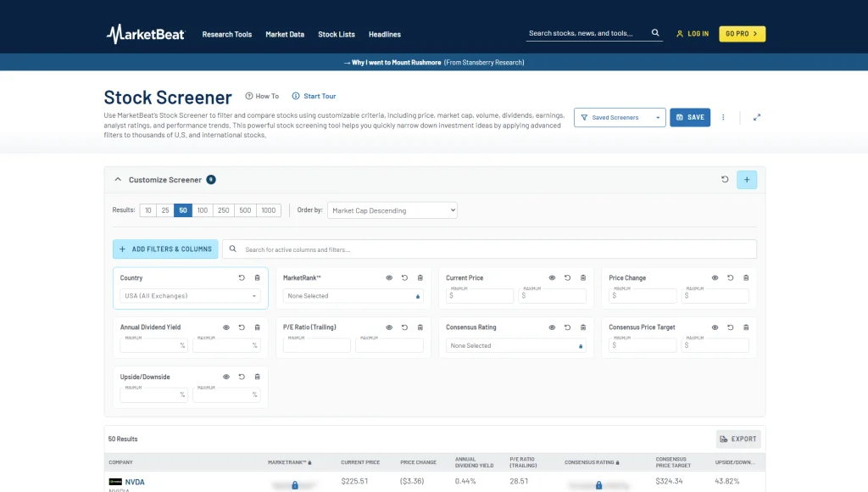
Task: Toggle visibility of Price Change column
Action: pyautogui.click(x=715, y=278)
